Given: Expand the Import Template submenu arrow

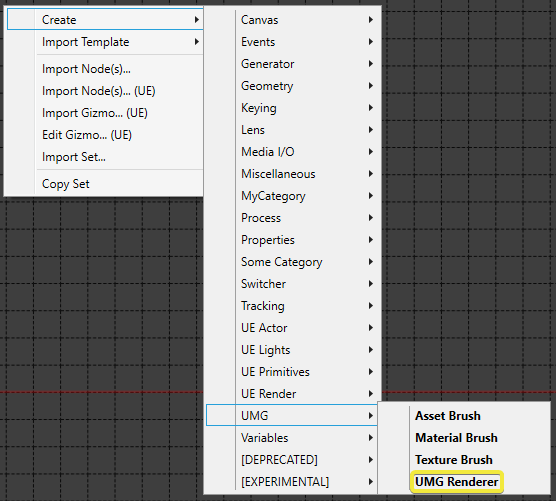Looking at the screenshot, I should tap(196, 42).
